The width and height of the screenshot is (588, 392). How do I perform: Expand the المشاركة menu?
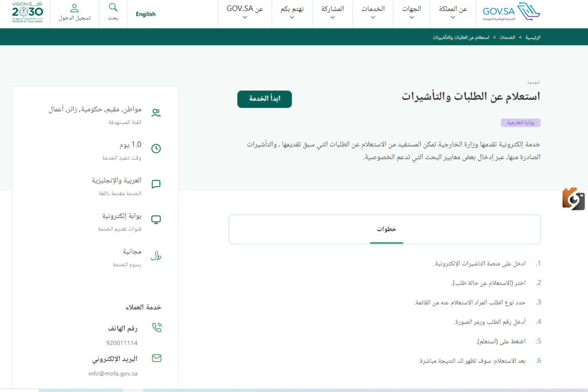click(332, 13)
